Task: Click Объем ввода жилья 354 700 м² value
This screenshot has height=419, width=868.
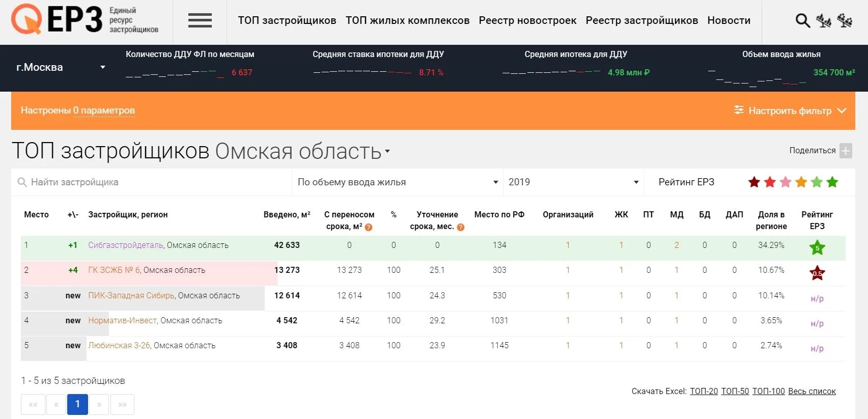Action: click(834, 73)
